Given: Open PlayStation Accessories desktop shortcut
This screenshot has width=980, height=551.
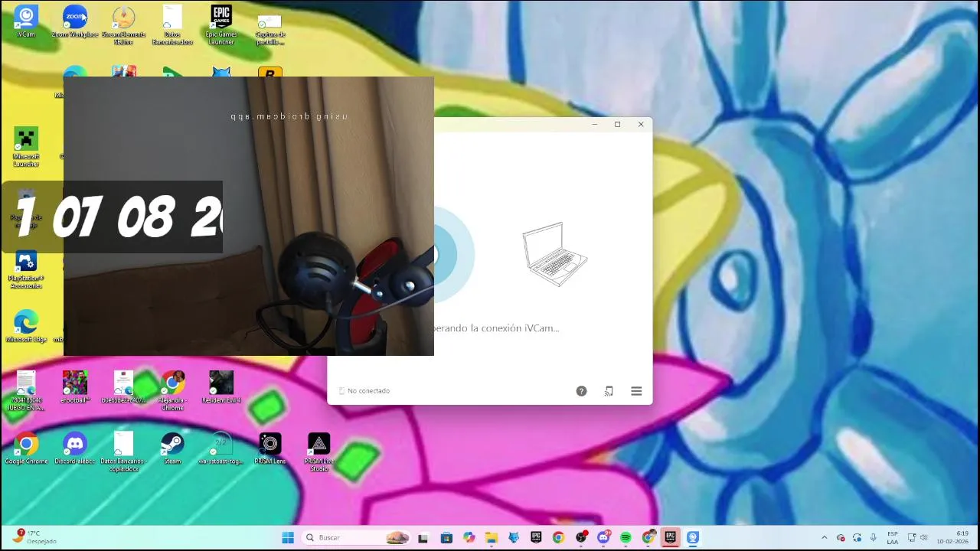Looking at the screenshot, I should coord(26,269).
